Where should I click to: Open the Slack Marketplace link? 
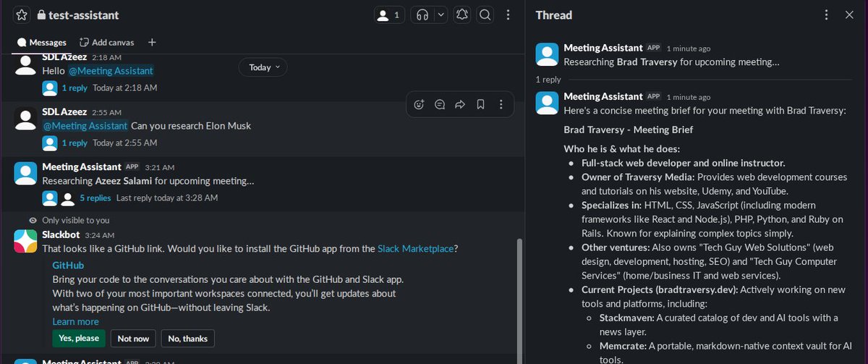click(x=416, y=248)
